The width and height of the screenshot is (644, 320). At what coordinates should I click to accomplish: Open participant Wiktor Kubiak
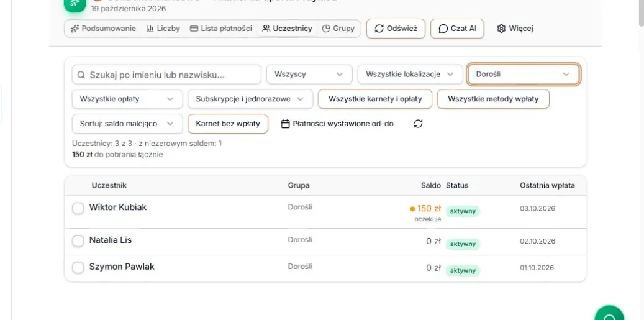118,208
